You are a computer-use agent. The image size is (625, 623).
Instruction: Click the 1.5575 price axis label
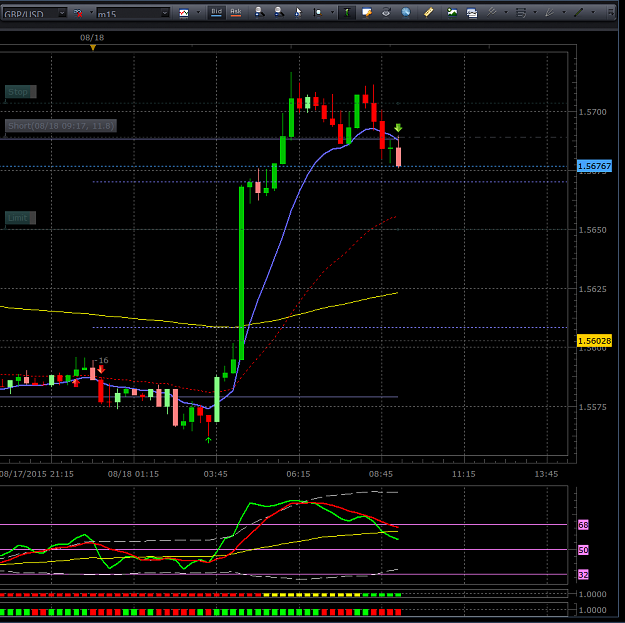[x=593, y=407]
